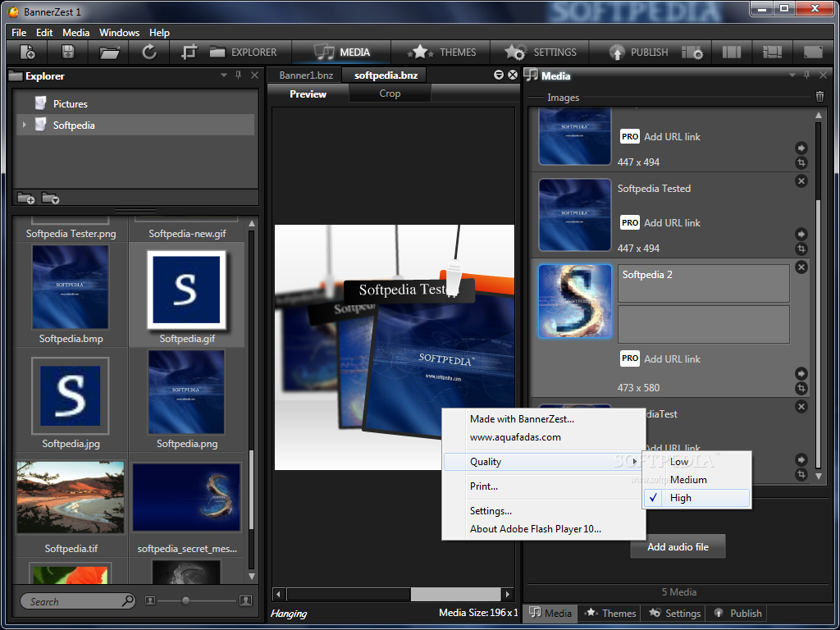Crop the Softpedia 2 image

click(801, 388)
